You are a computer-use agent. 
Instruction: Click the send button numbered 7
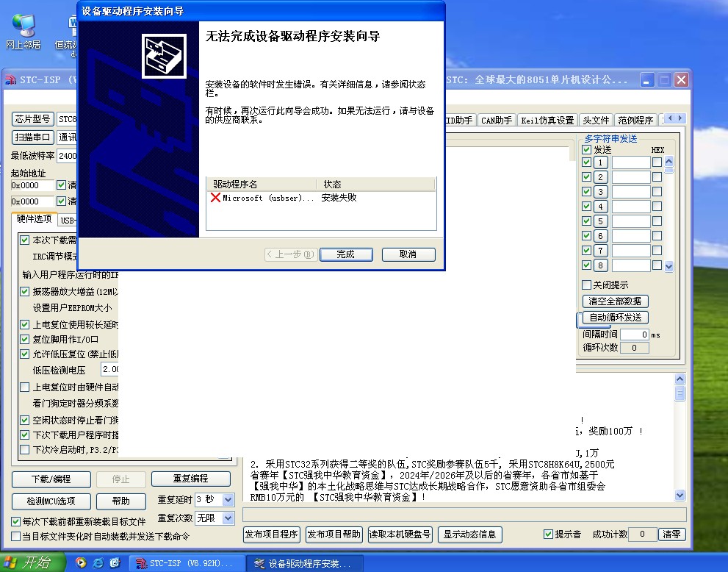click(600, 251)
